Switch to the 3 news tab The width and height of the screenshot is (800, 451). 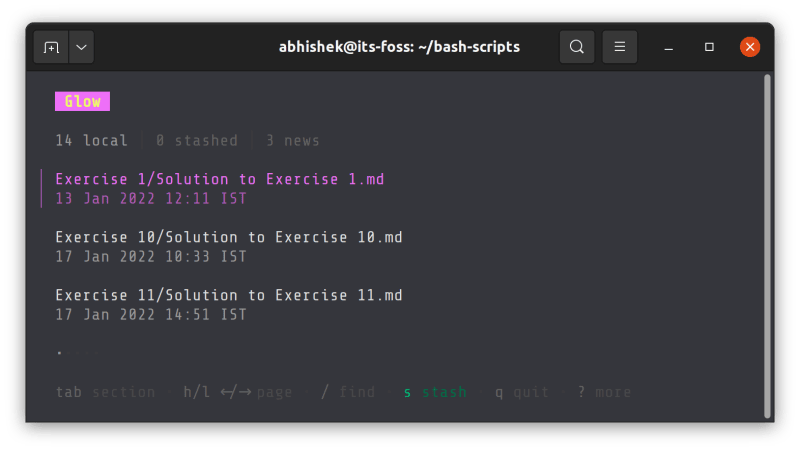pyautogui.click(x=292, y=141)
